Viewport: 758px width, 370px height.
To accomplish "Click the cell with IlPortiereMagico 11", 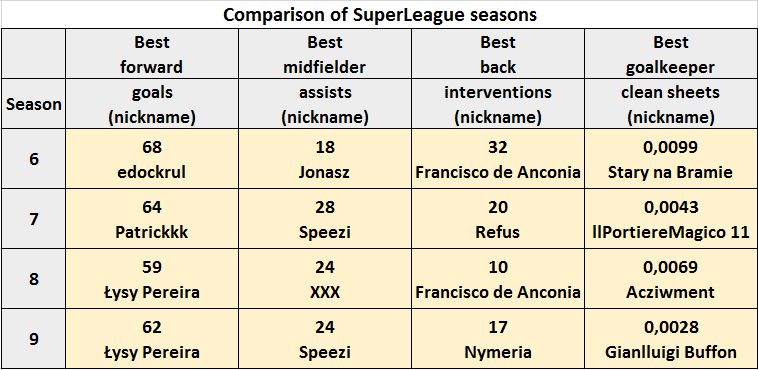I will pyautogui.click(x=671, y=219).
